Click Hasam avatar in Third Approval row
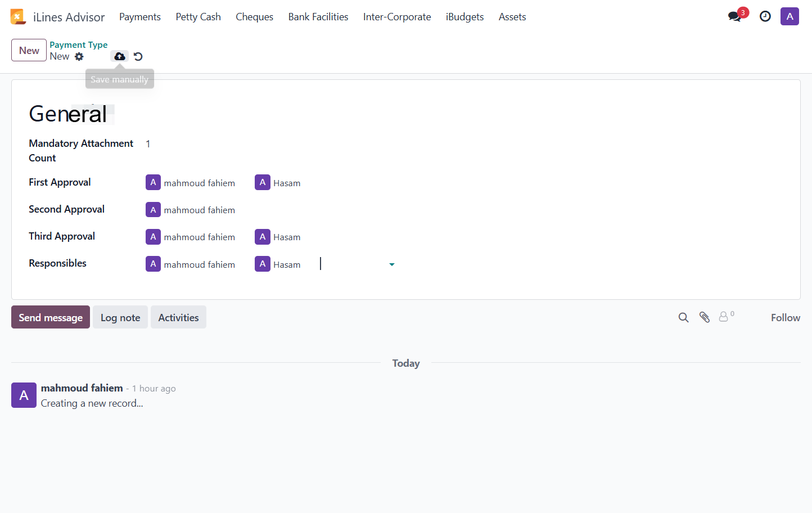This screenshot has height=513, width=812. [262, 237]
